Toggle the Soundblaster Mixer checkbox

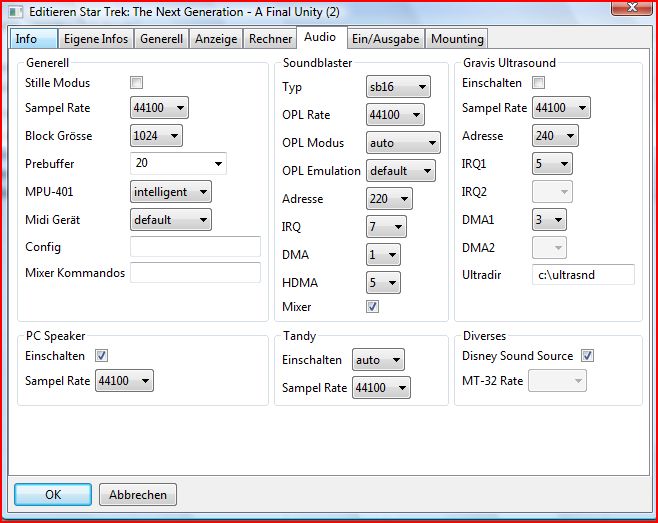(373, 307)
